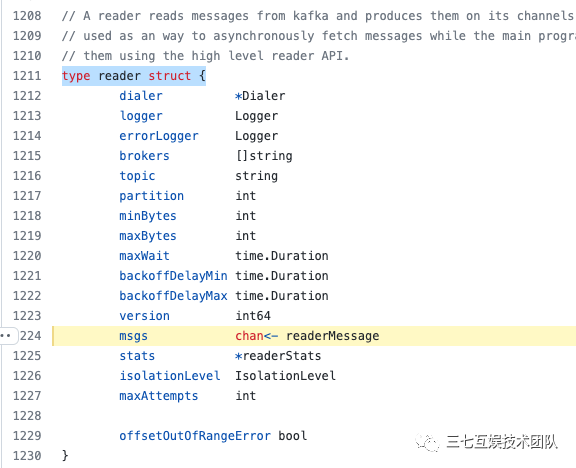Click the 'stats' field name
The height and width of the screenshot is (468, 576).
point(137,356)
